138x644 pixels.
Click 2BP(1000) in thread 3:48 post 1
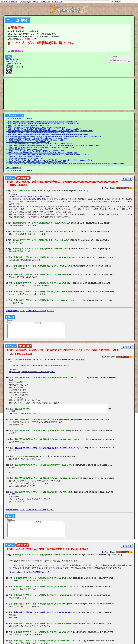coord(117,554)
